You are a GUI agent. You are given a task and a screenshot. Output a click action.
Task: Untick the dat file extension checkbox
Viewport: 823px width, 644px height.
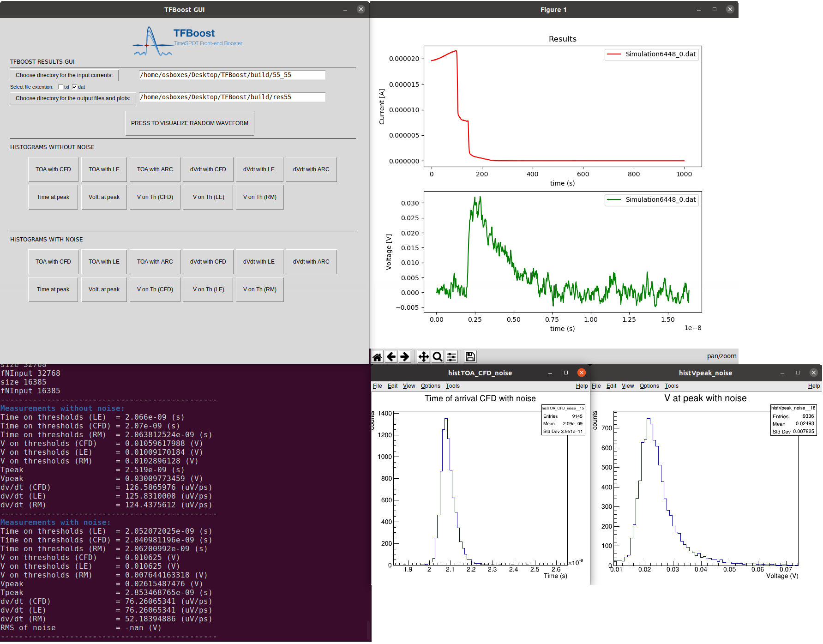click(74, 87)
